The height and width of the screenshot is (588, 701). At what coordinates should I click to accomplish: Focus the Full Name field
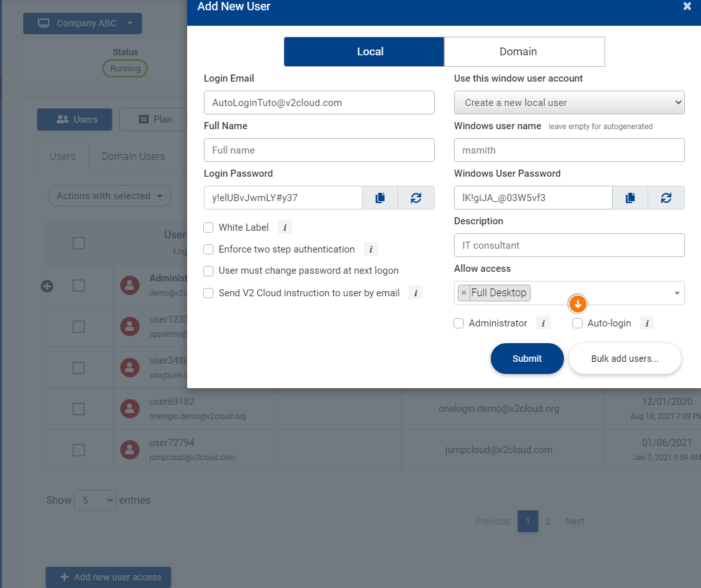pos(319,150)
